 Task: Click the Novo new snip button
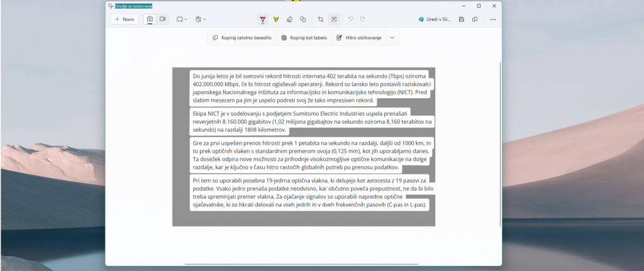[x=124, y=19]
